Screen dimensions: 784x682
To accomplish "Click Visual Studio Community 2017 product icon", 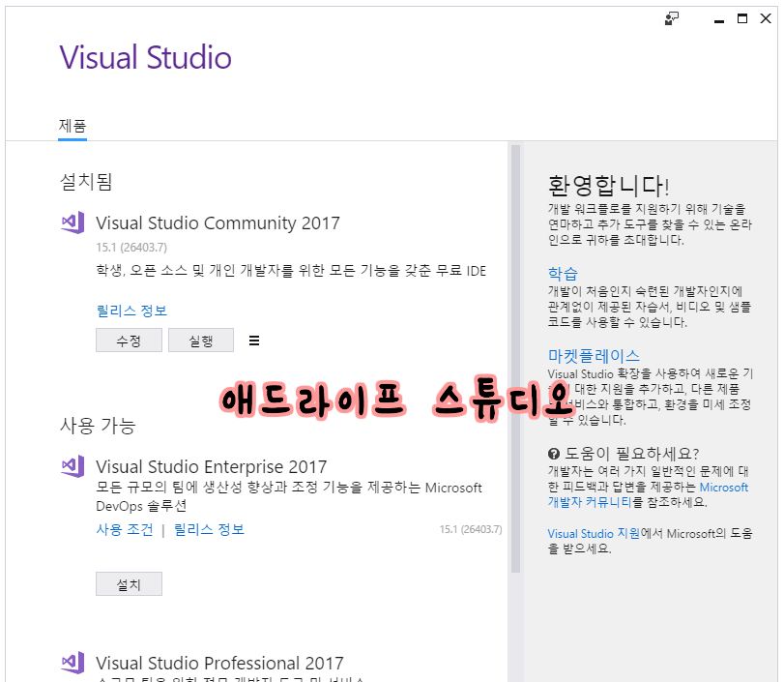I will click(x=73, y=222).
